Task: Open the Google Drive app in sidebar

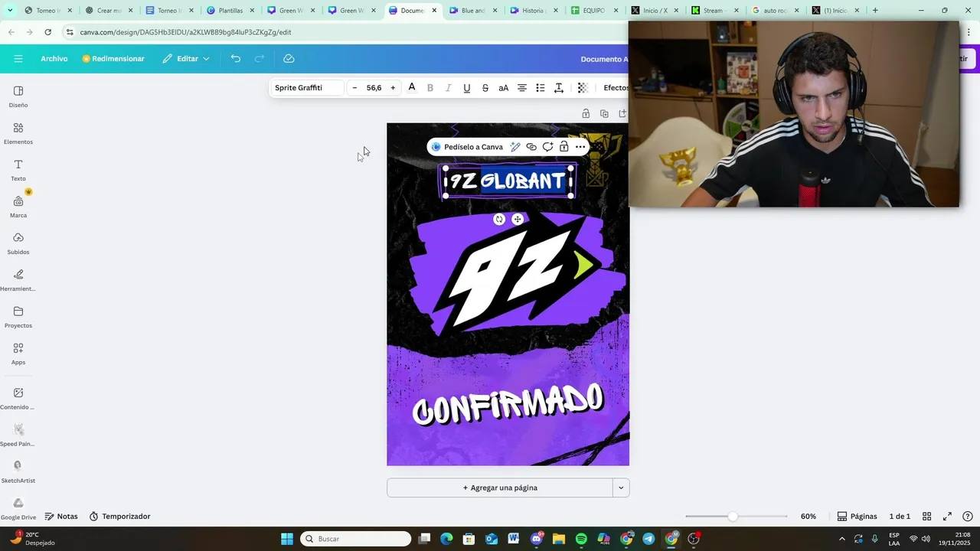Action: [x=18, y=508]
